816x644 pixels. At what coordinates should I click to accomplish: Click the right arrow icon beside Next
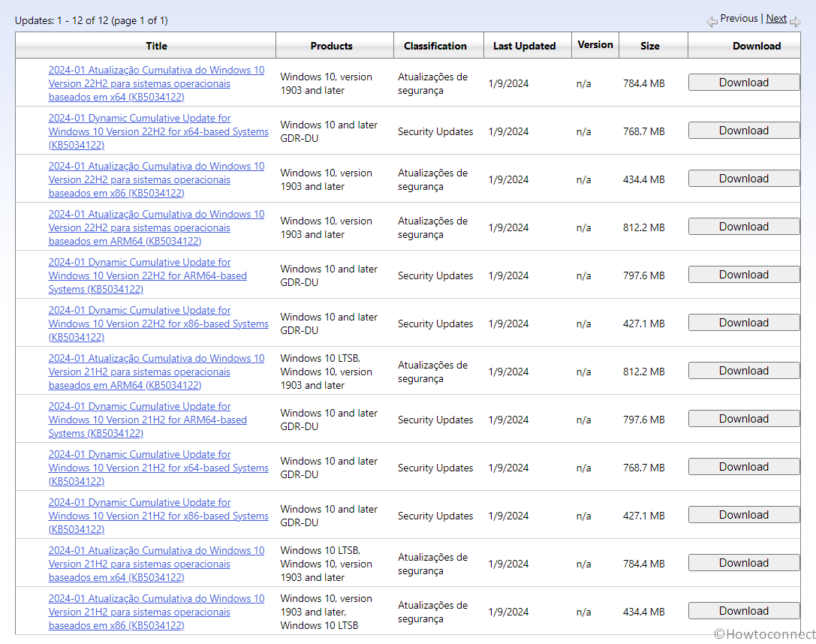[795, 22]
